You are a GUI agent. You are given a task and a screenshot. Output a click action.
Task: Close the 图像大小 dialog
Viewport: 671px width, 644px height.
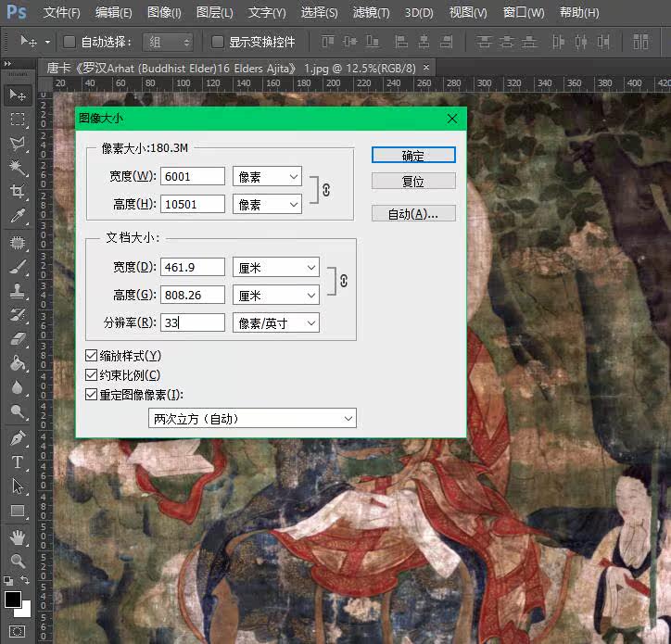tap(452, 119)
